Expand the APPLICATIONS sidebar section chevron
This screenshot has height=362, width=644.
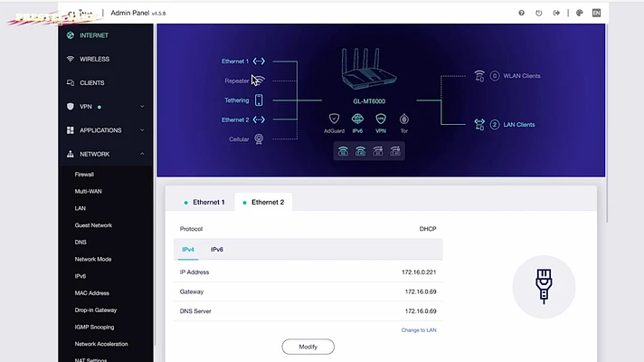(142, 130)
